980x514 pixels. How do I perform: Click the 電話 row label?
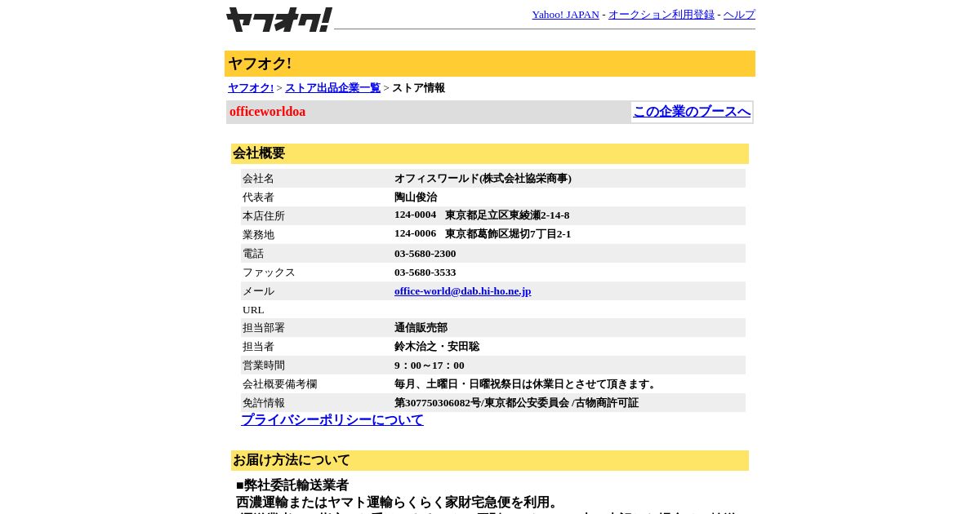253,254
